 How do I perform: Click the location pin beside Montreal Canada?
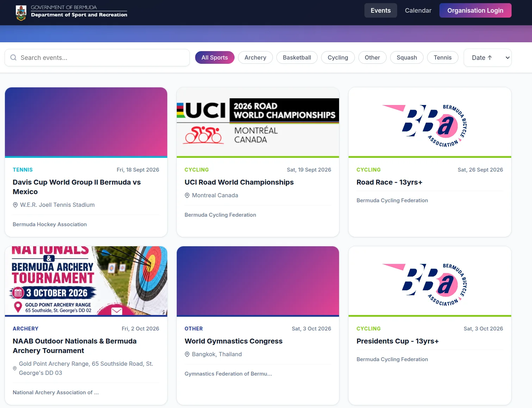tap(187, 196)
